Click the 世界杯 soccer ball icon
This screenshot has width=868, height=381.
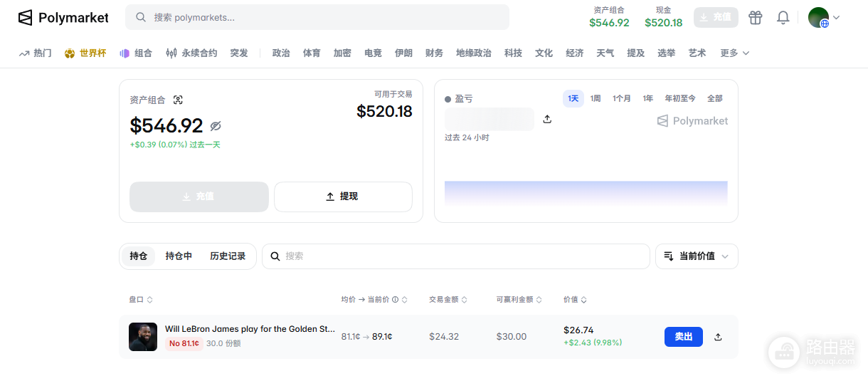70,53
